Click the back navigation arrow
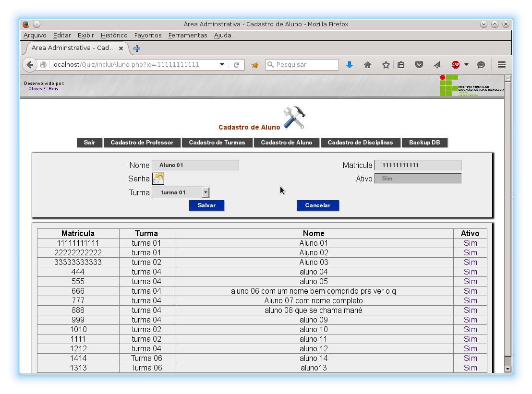 (29, 64)
